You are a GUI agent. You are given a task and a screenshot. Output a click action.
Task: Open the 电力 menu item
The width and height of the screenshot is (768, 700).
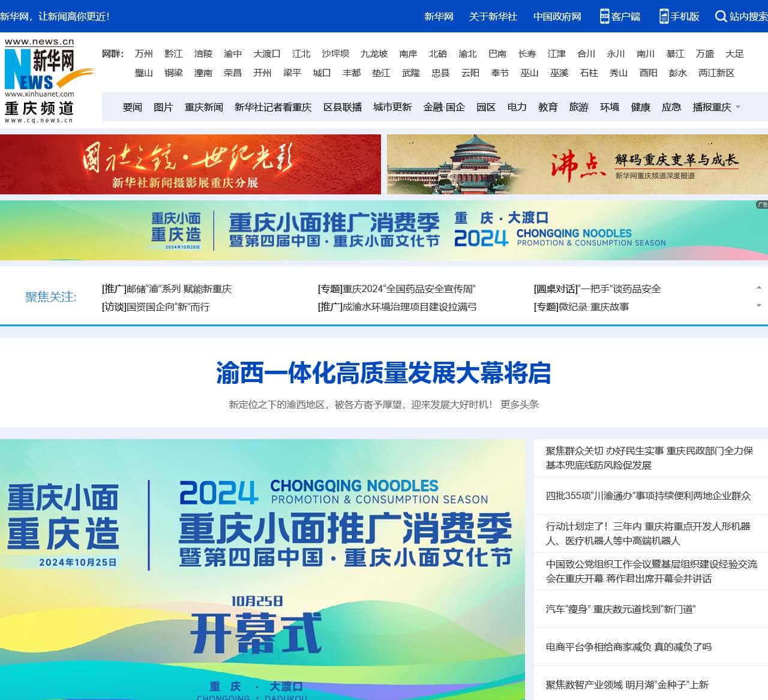(517, 107)
